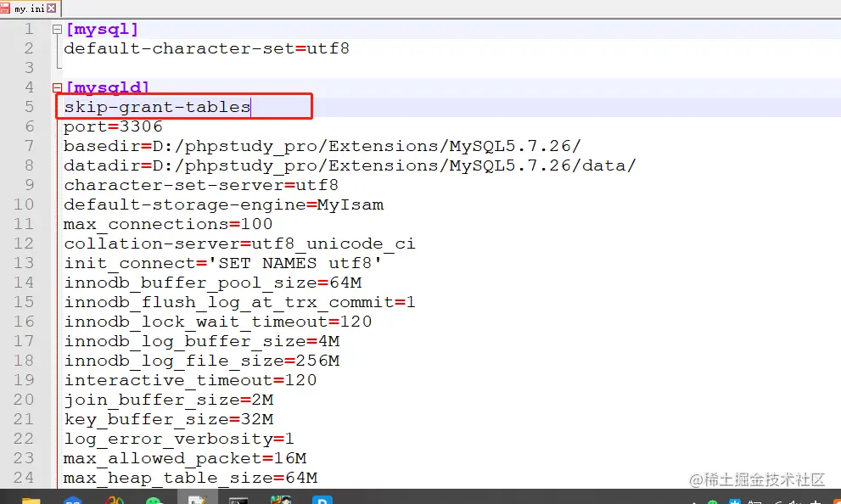841x504 pixels.
Task: Click the active Notepad++ taskbar button
Action: coord(198,498)
